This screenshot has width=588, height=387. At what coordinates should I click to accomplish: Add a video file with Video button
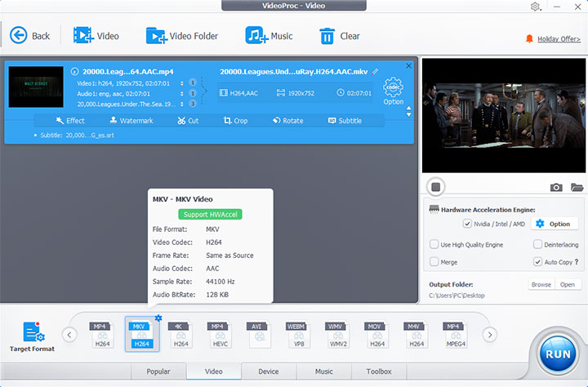[96, 36]
